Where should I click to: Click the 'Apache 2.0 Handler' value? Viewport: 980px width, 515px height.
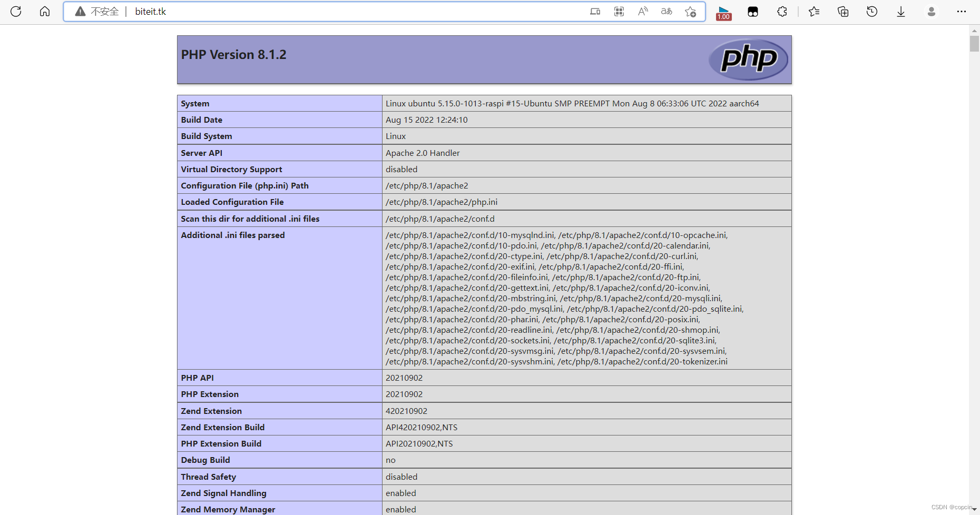click(423, 153)
